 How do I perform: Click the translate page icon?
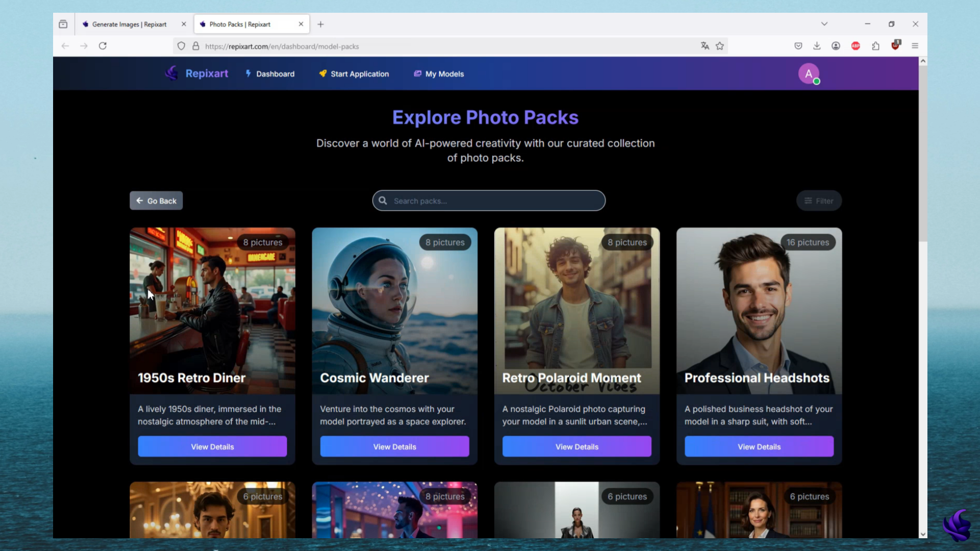coord(705,46)
